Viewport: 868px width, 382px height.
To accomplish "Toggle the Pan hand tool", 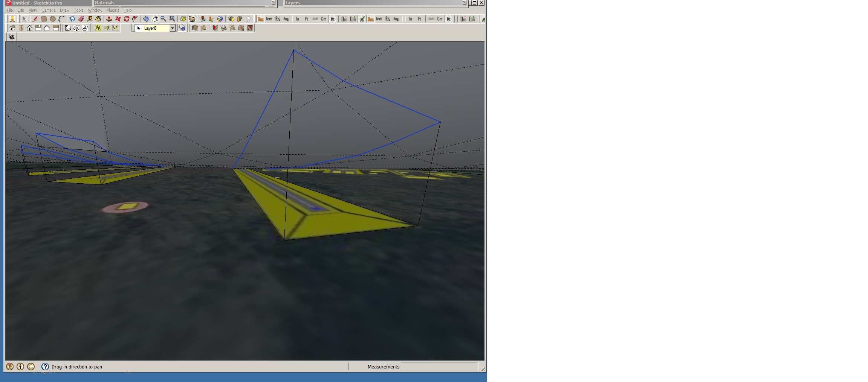I will pyautogui.click(x=155, y=19).
